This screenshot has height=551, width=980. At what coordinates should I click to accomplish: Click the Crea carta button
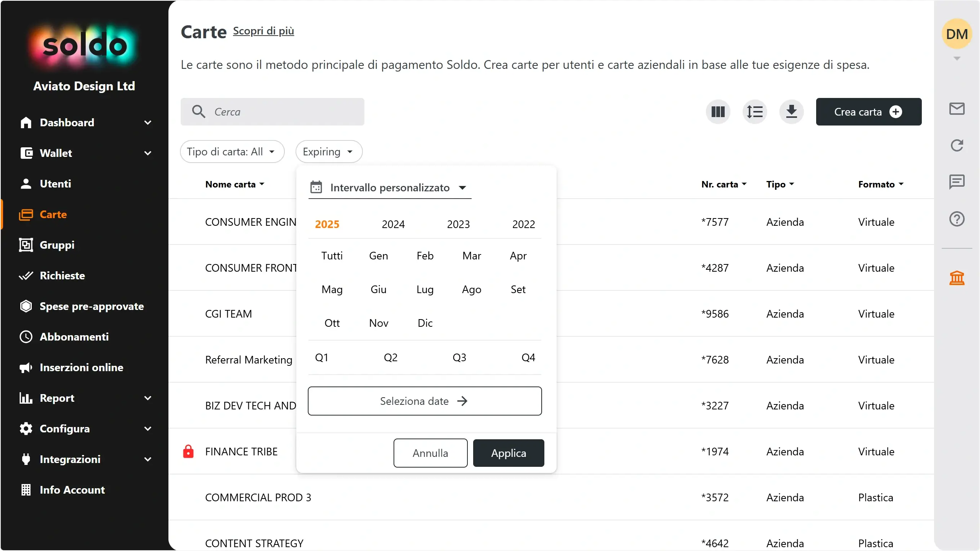(869, 112)
